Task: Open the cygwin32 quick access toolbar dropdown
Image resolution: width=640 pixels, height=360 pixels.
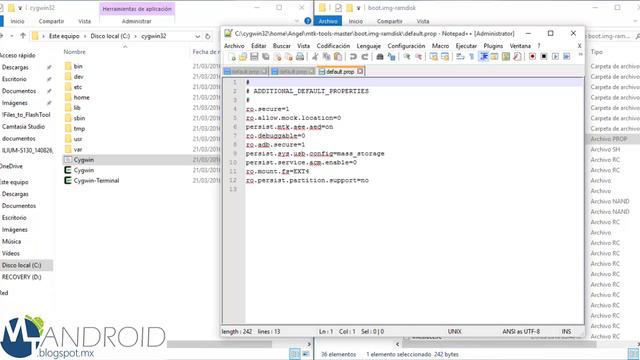Action: tap(20, 8)
